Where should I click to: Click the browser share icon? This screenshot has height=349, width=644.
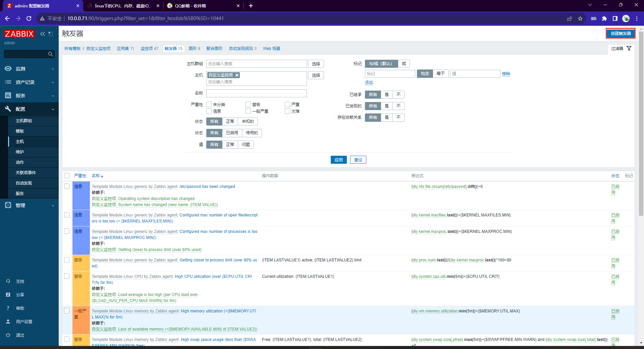[570, 18]
